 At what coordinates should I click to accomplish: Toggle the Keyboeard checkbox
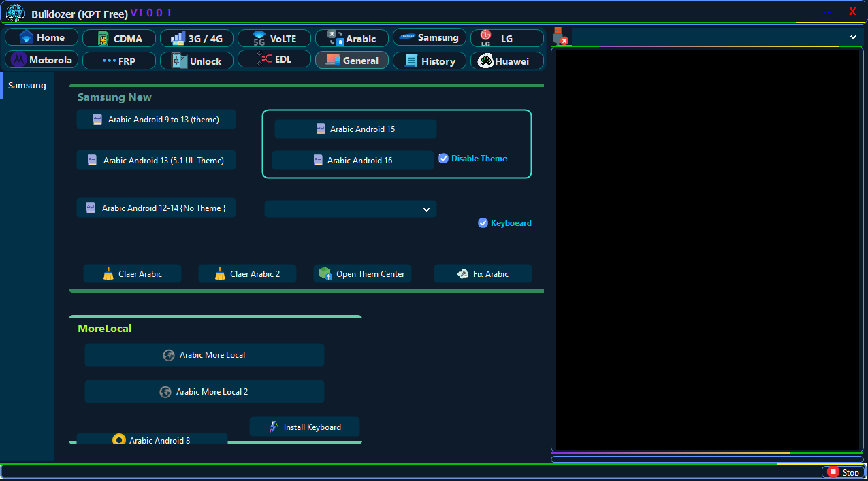483,223
